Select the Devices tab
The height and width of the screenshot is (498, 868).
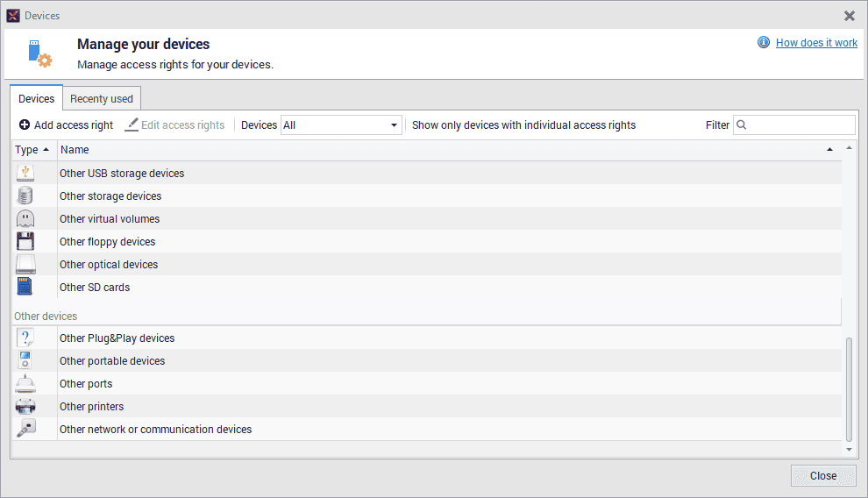point(37,99)
